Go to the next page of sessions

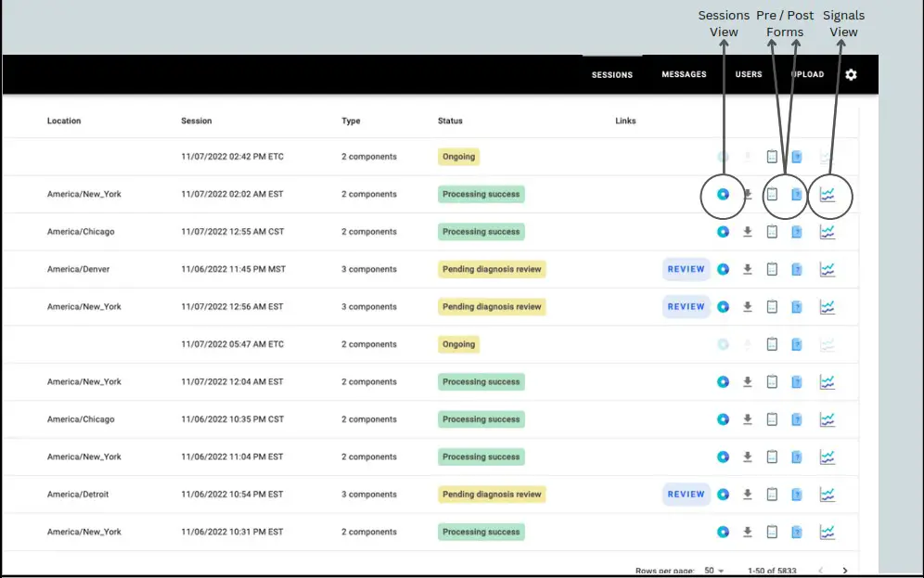point(845,571)
